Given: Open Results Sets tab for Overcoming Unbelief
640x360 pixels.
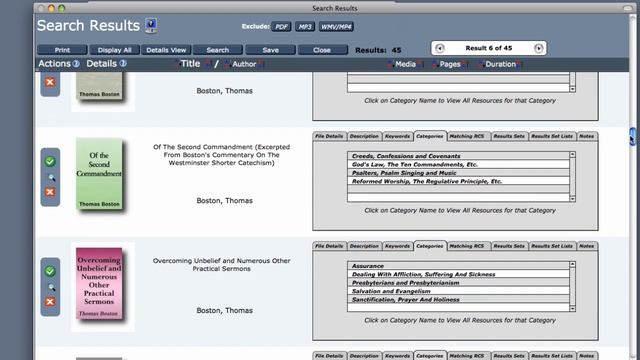Looking at the screenshot, I should click(x=509, y=246).
